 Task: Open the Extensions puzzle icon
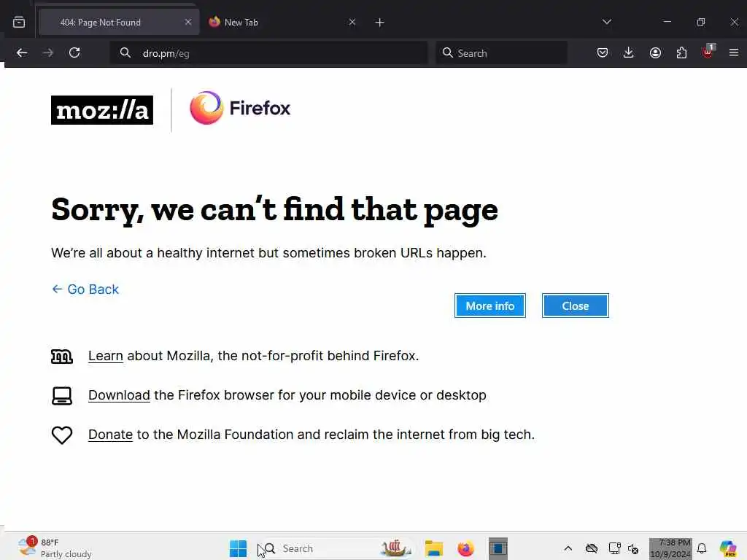(681, 52)
